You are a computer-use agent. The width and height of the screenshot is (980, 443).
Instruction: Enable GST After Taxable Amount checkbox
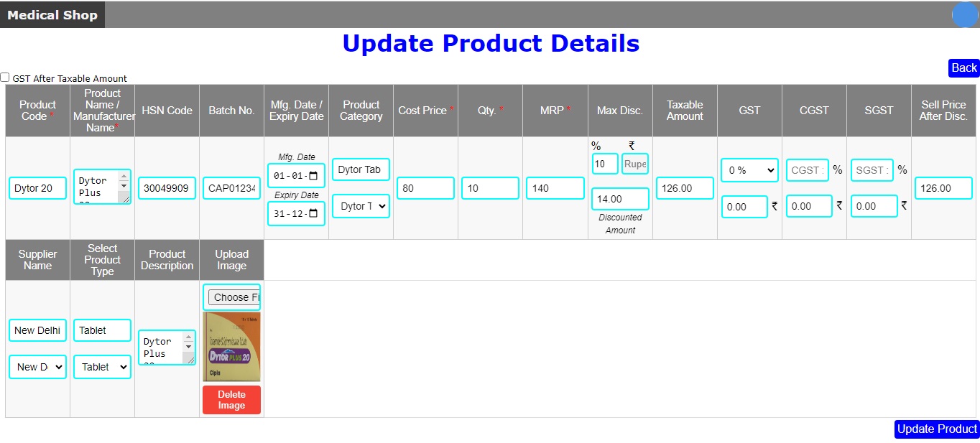[5, 78]
